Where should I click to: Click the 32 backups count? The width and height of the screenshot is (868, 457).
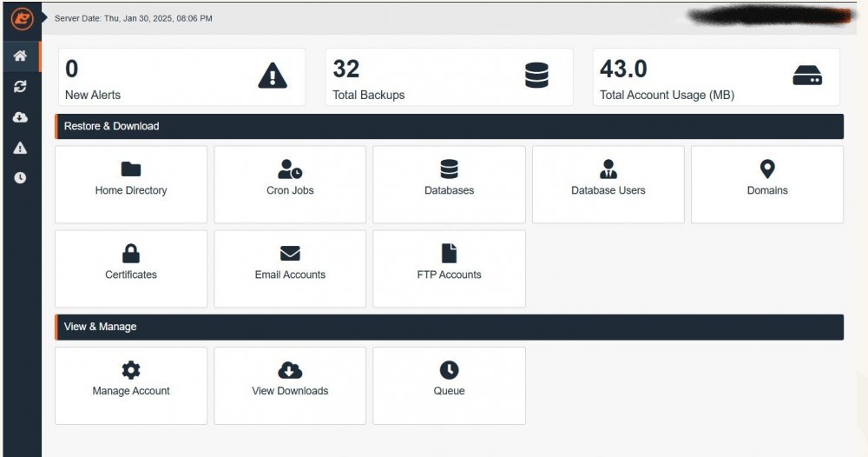346,70
